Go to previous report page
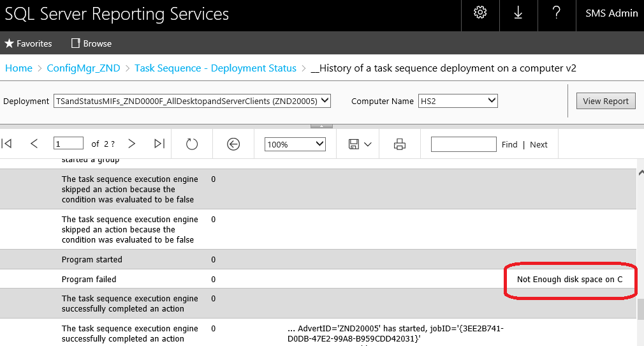644x346 pixels. (x=34, y=144)
